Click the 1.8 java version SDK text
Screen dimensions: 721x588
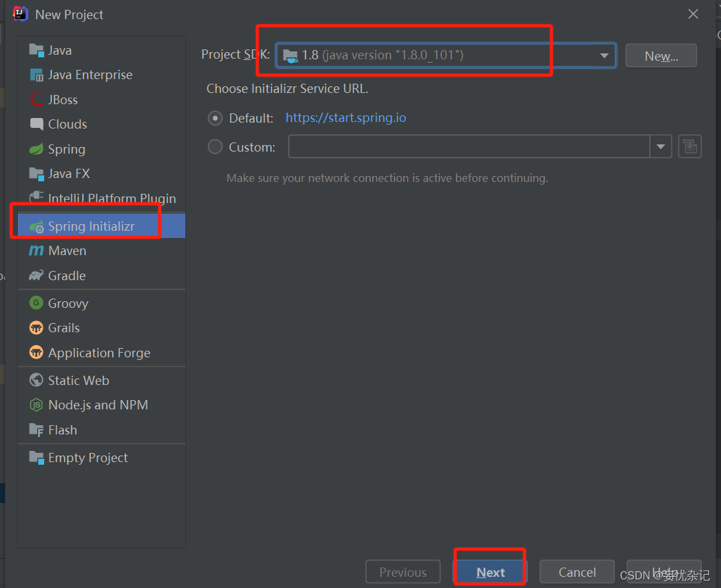pos(382,55)
